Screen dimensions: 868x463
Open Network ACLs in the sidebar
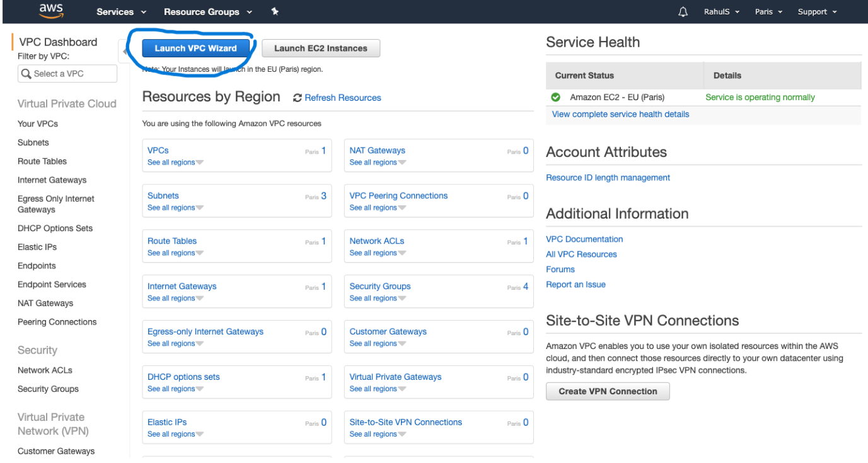click(x=45, y=370)
